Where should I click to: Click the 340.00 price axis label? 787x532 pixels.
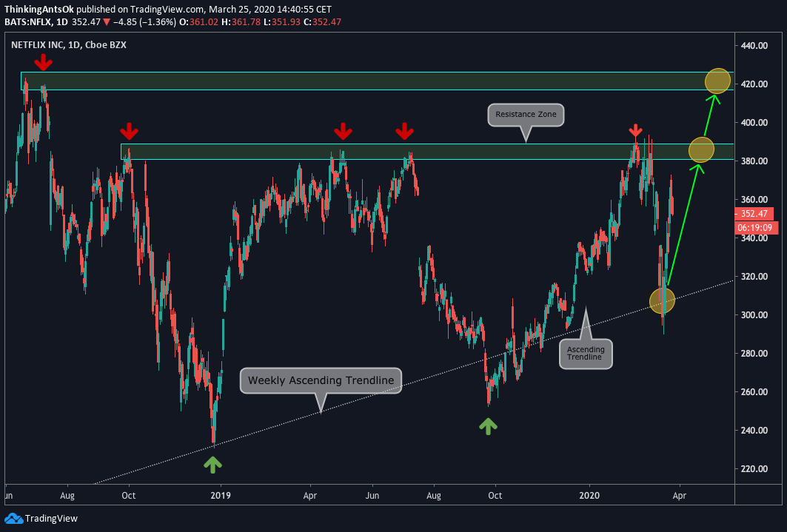(x=754, y=238)
